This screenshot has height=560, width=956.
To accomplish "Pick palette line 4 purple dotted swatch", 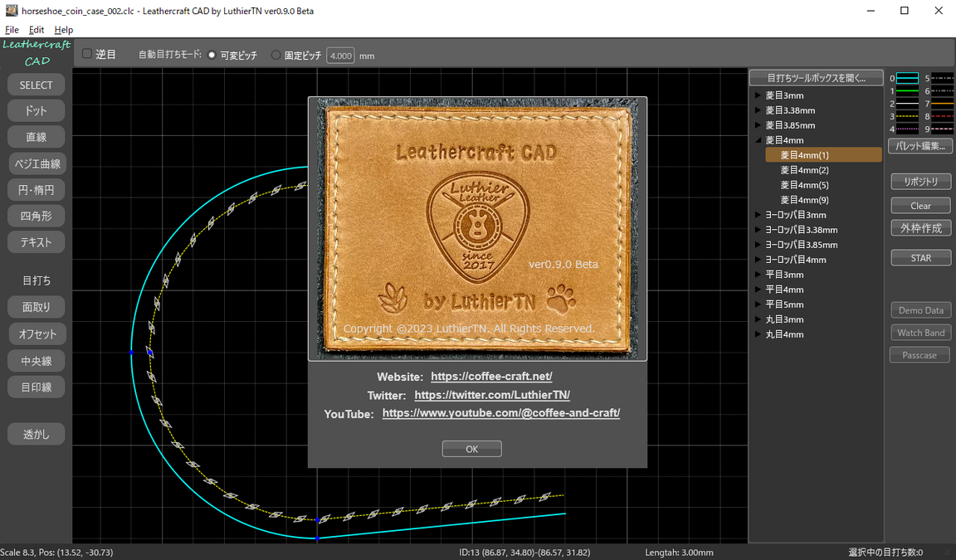I will 907,129.
